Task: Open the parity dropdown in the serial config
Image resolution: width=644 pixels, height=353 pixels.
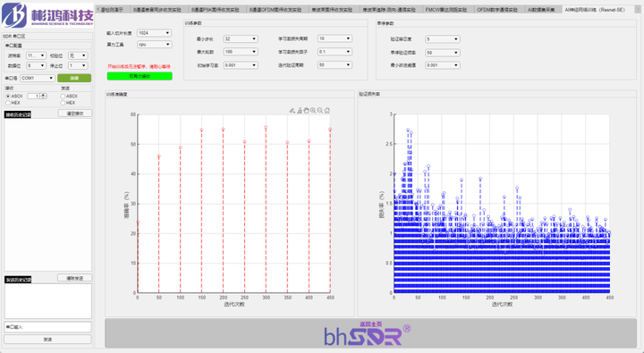Action: click(x=78, y=55)
